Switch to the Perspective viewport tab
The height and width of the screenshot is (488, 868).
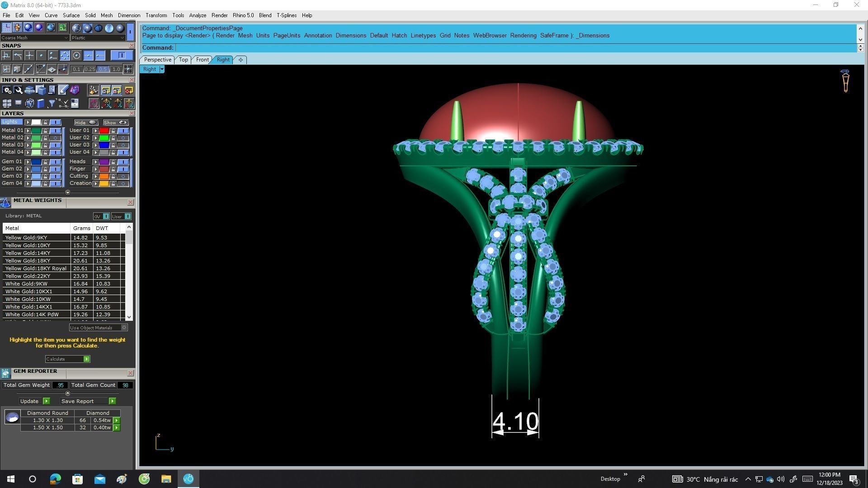pyautogui.click(x=157, y=60)
